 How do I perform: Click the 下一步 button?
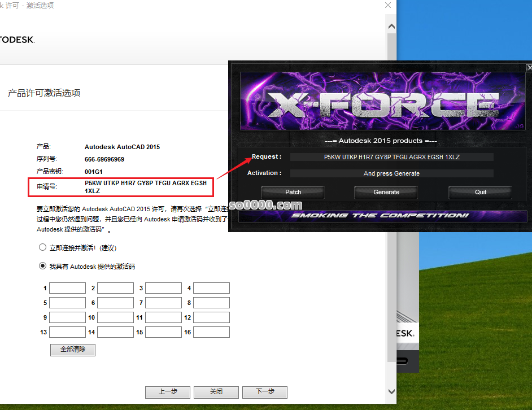click(x=265, y=392)
